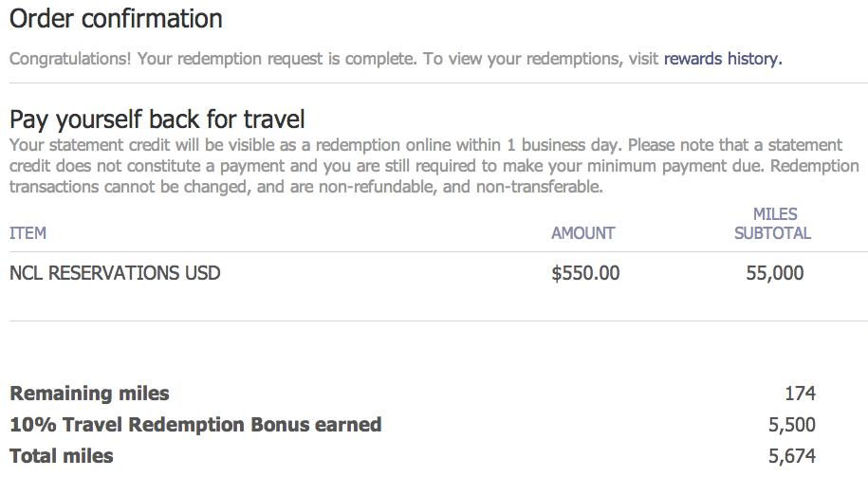Open the rewards history link
The width and height of the screenshot is (868, 477).
coord(722,59)
